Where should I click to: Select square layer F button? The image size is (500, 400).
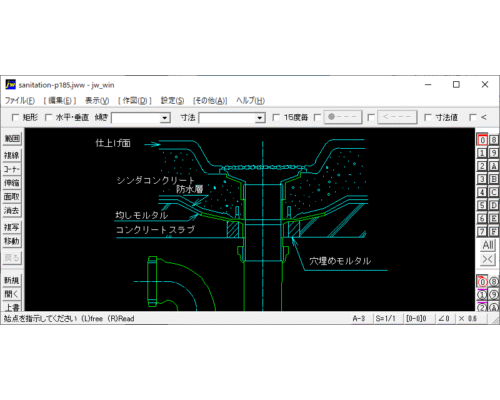tap(494, 231)
